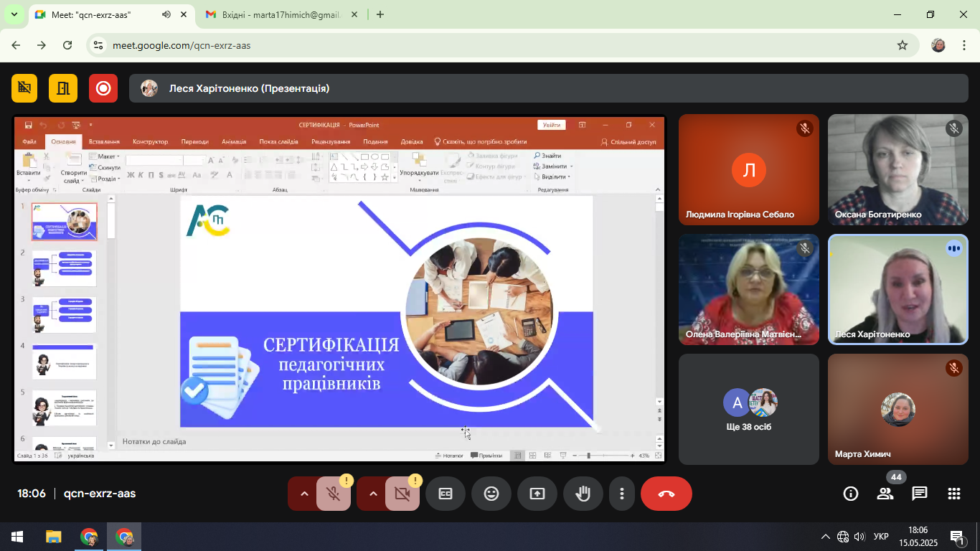Click the Save icon in shared PowerPoint

tap(29, 125)
